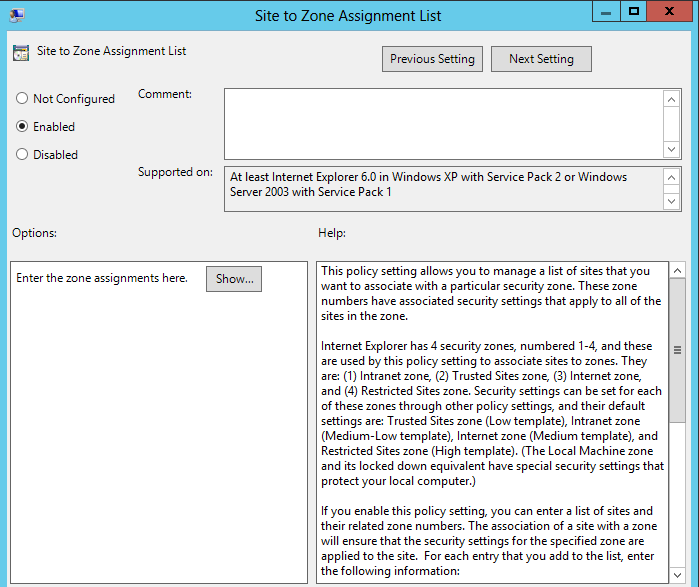Close the Site to Zone Assignment window
Viewport: 699px width, 587px height.
669,12
